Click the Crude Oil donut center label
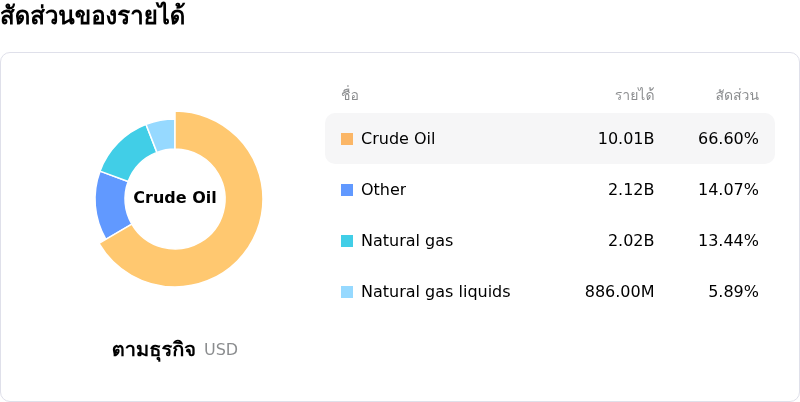Image resolution: width=800 pixels, height=402 pixels. click(175, 198)
